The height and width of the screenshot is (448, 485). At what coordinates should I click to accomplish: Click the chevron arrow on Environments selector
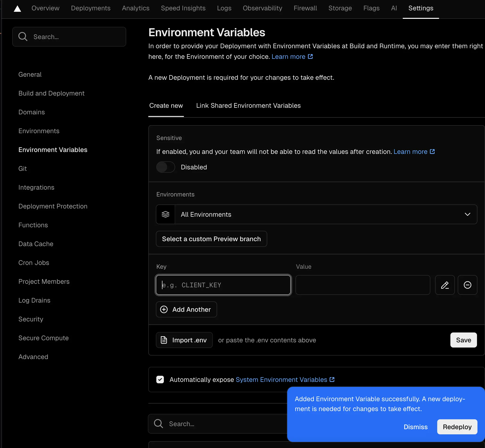click(x=467, y=214)
